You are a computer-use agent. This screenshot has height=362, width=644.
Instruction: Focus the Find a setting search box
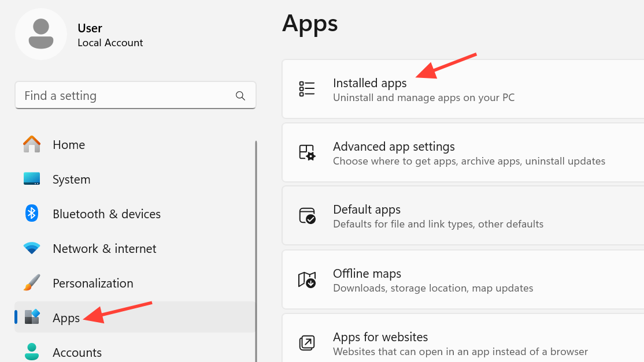point(135,95)
